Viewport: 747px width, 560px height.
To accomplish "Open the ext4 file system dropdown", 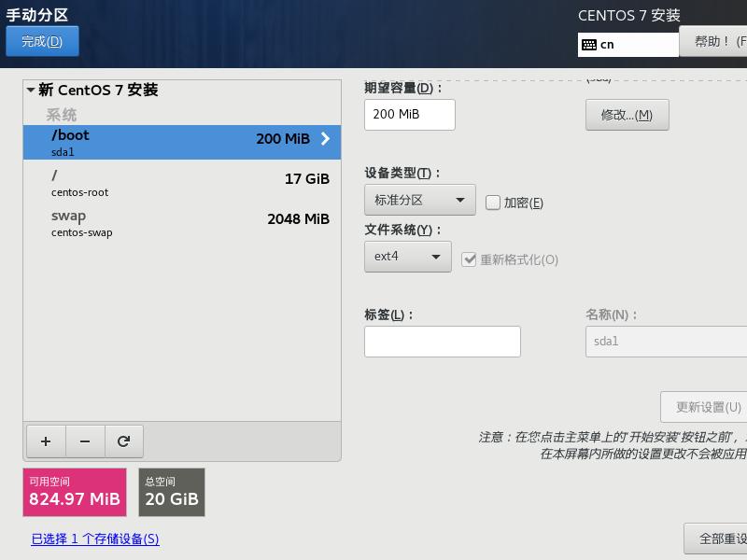I will 408,258.
